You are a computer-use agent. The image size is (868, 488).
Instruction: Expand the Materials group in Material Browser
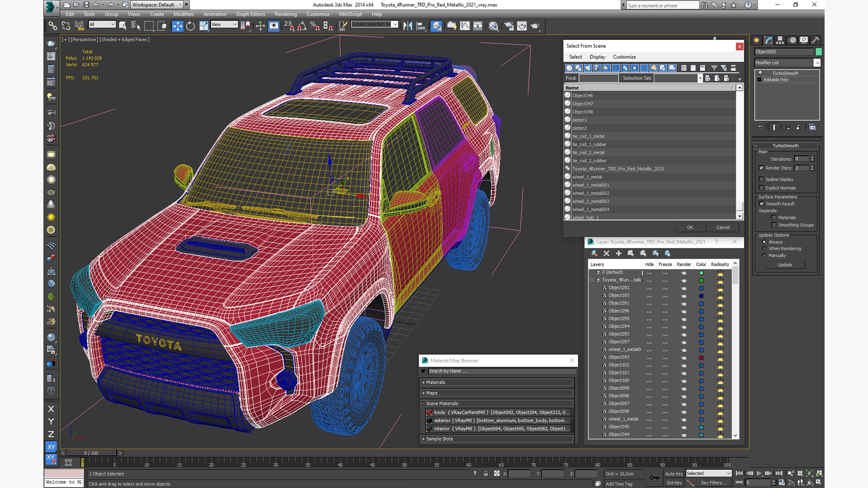pyautogui.click(x=424, y=382)
